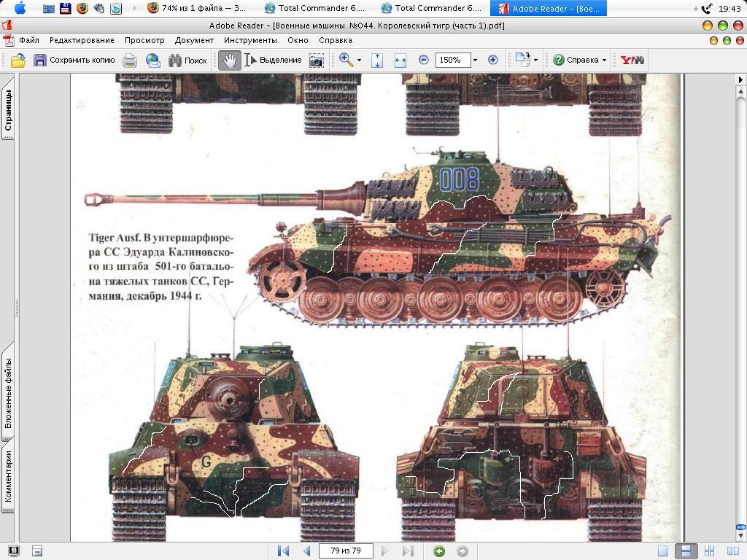The image size is (747, 560).
Task: Switch to continuous page layout
Action: pyautogui.click(x=686, y=551)
